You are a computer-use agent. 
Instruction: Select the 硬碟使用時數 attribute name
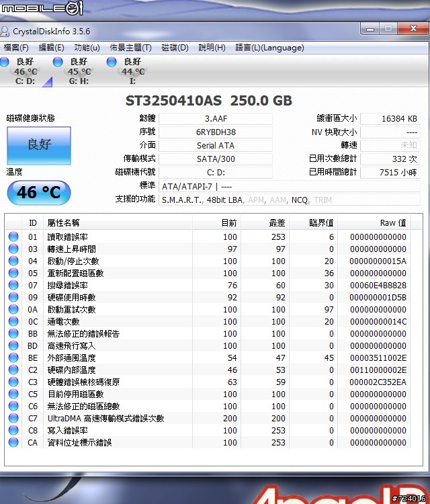pyautogui.click(x=71, y=297)
